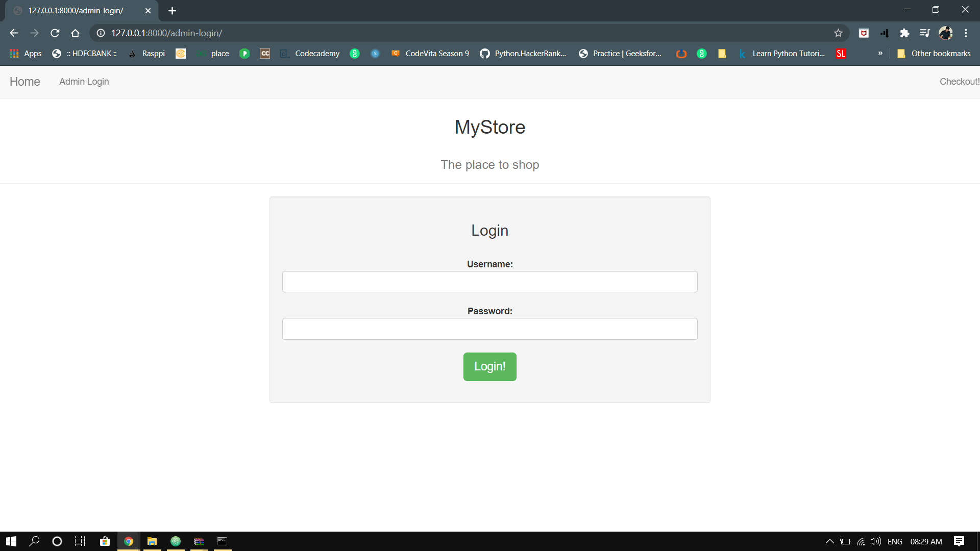Open the Admin Login nav item
Image resolution: width=980 pixels, height=551 pixels.
tap(84, 82)
